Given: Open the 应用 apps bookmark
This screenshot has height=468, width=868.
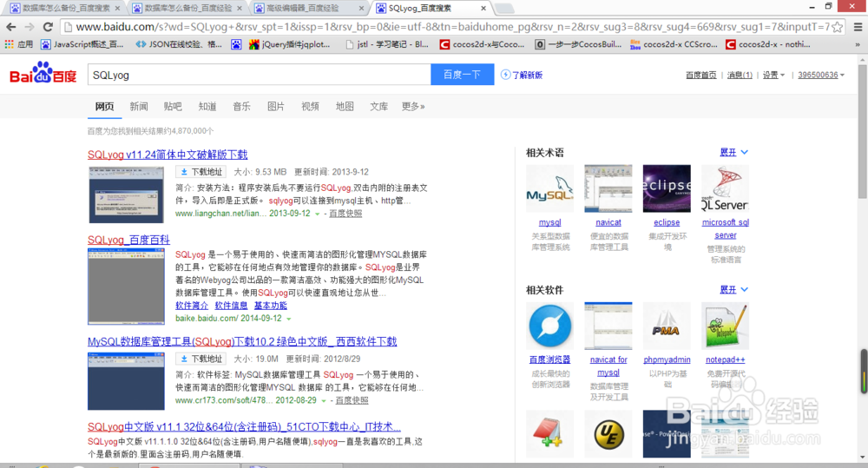Looking at the screenshot, I should point(19,44).
